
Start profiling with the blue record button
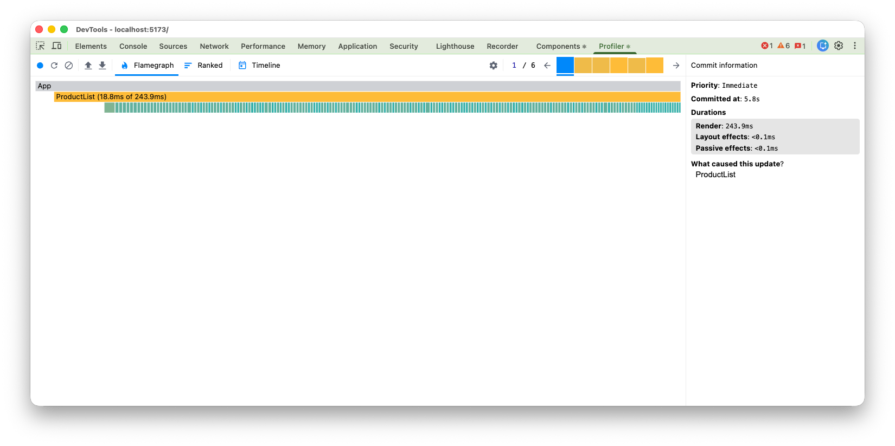[x=40, y=66]
